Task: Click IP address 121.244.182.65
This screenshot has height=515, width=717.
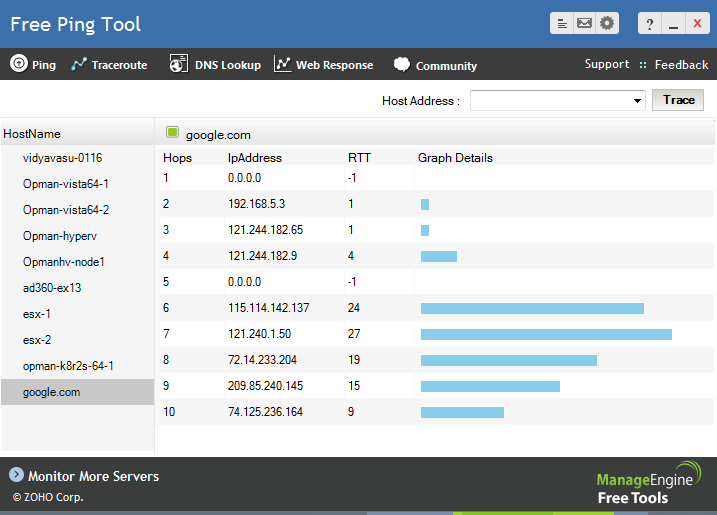Action: coord(266,230)
